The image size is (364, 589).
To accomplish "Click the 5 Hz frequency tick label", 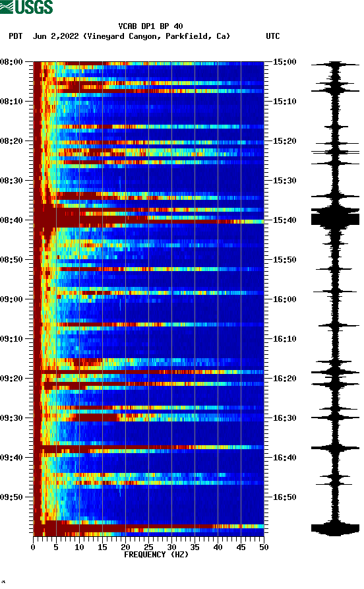I will [56, 547].
